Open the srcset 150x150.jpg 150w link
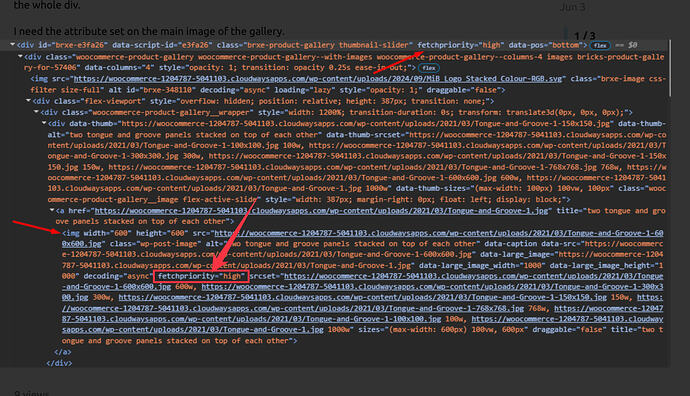 (x=363, y=297)
